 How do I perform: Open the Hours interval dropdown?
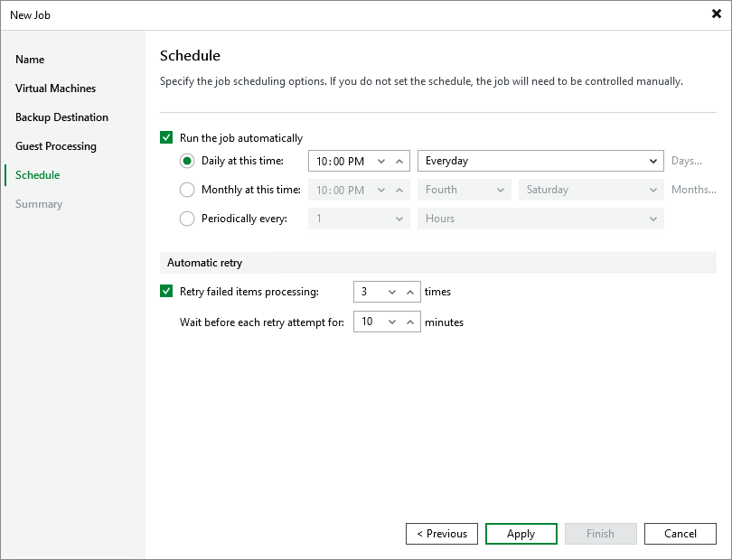coord(653,219)
